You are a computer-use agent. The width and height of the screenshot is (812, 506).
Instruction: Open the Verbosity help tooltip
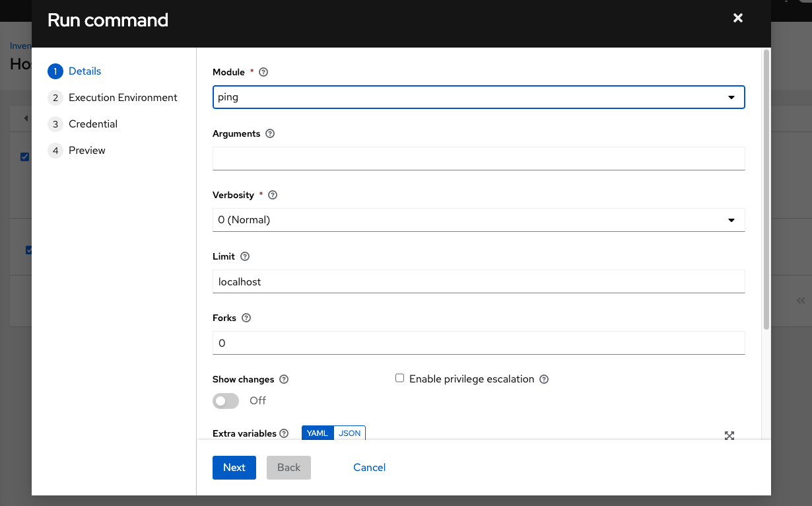coord(273,194)
